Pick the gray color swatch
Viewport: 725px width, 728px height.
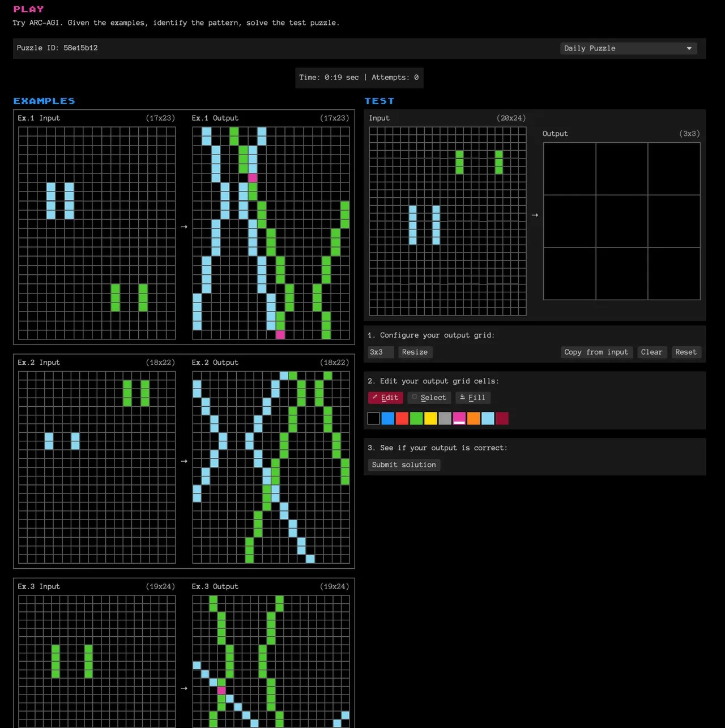445,418
